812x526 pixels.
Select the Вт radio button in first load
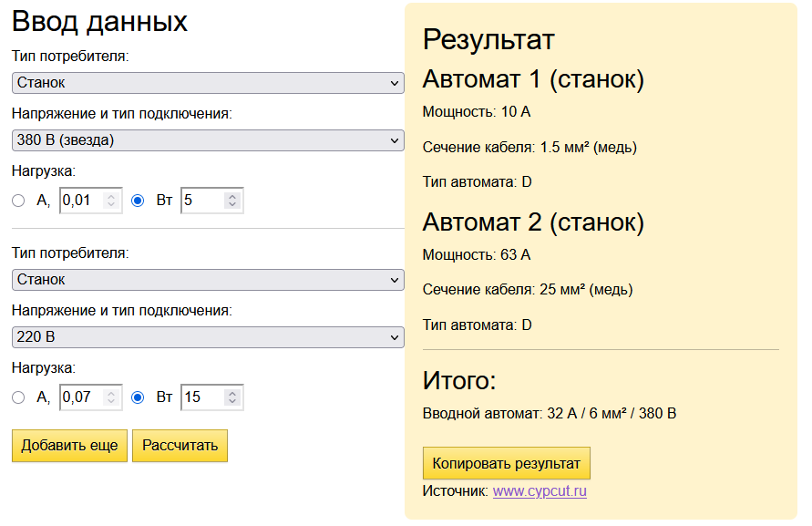tap(138, 201)
